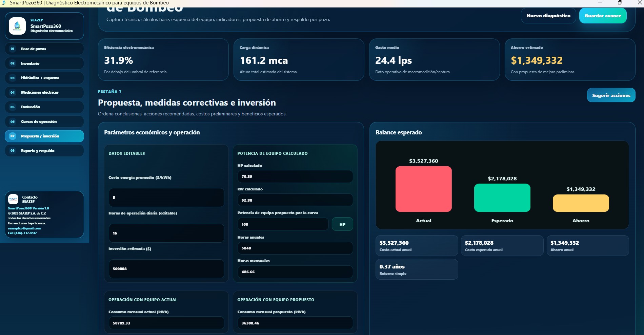Viewport: 644px width, 335px height.
Task: Click the 07 step badge for Propuesta
Action: pos(13,136)
